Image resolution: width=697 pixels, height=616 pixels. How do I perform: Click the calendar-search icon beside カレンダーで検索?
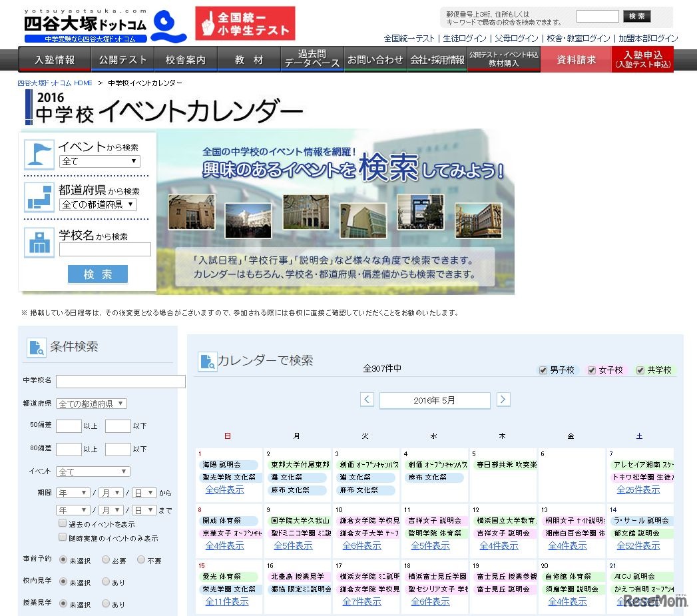(x=207, y=361)
